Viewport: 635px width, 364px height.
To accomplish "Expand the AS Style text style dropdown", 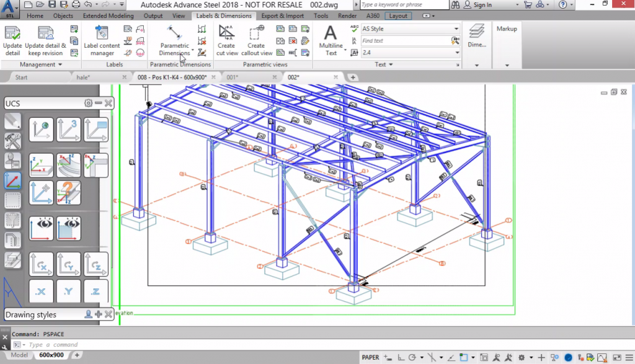I will coord(456,29).
